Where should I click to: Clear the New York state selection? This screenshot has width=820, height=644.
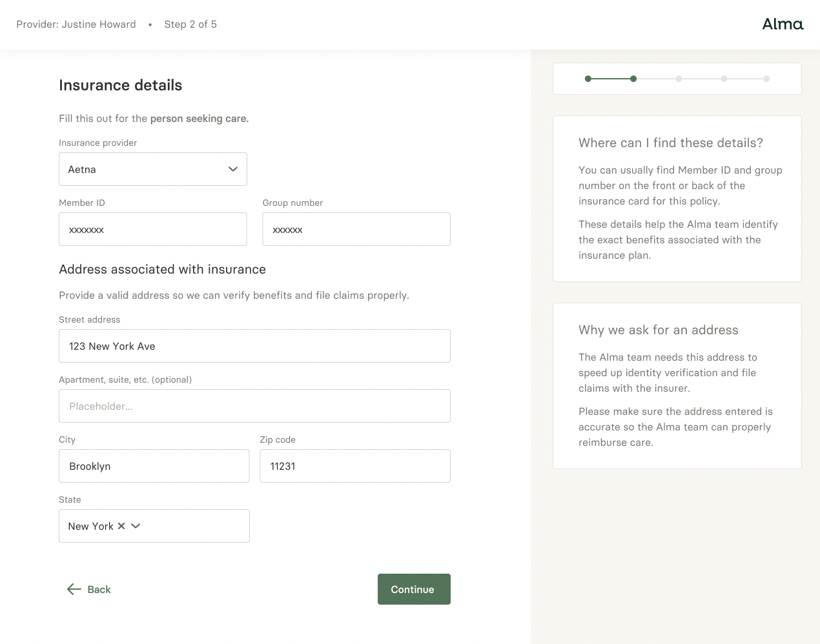121,526
